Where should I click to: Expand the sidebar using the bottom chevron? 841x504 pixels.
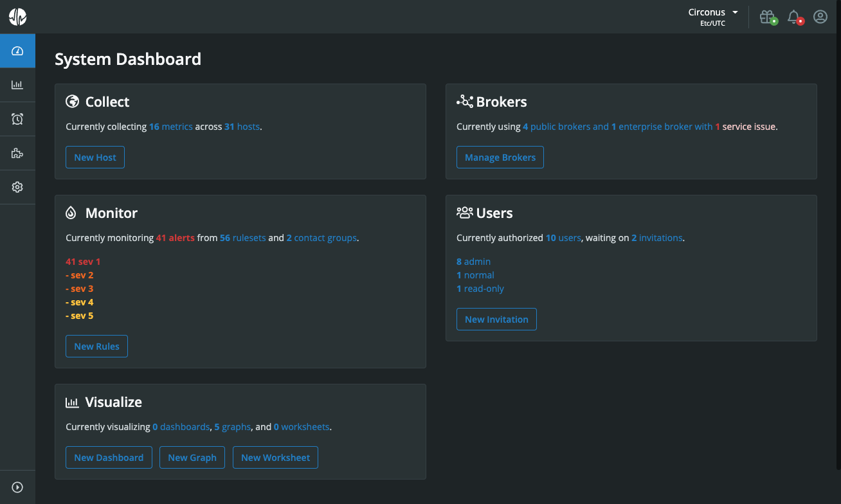17,487
